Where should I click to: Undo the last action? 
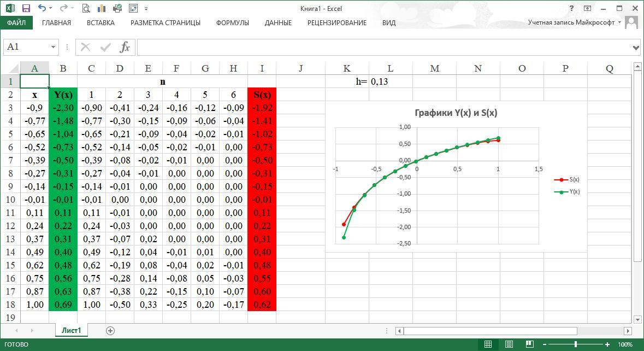click(x=42, y=8)
